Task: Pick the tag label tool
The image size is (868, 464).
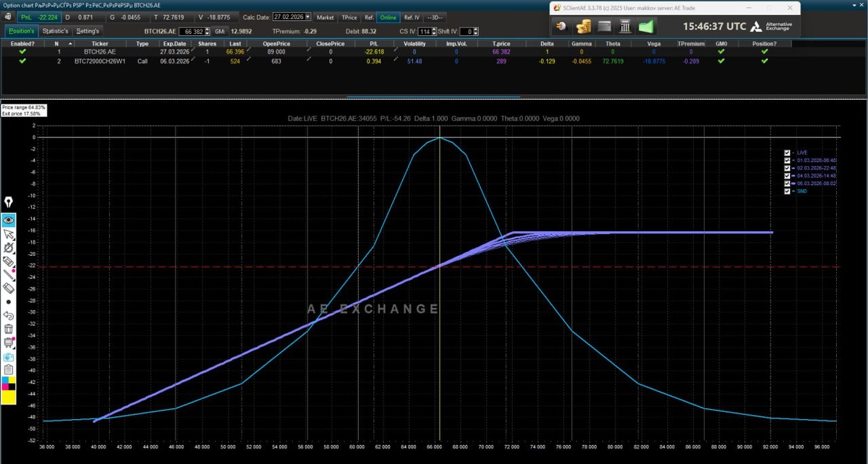Action: 9,261
